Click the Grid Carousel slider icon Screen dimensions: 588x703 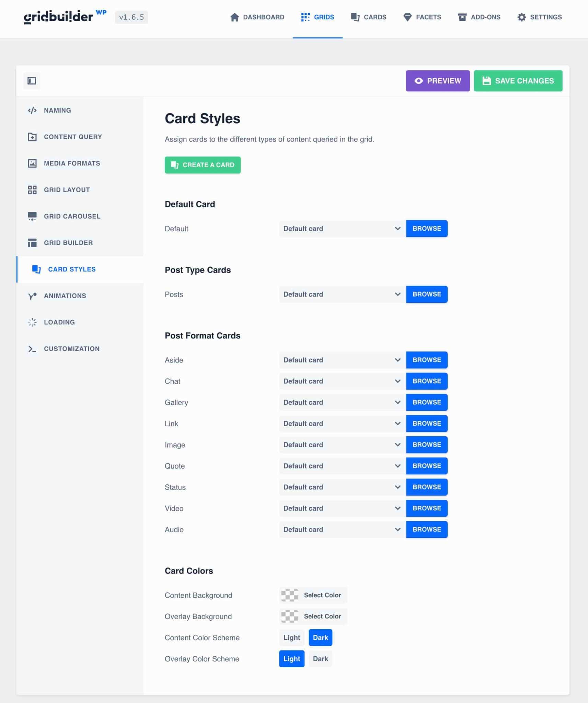point(32,216)
